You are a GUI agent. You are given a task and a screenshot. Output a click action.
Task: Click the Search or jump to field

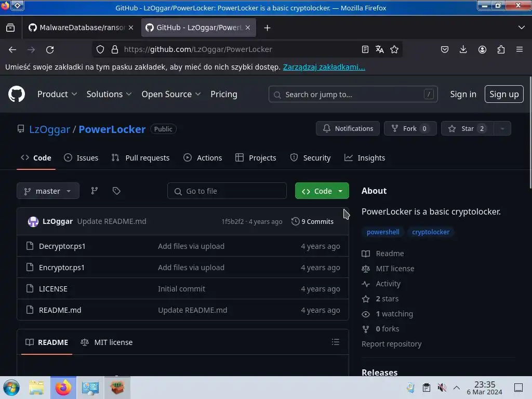tap(353, 94)
